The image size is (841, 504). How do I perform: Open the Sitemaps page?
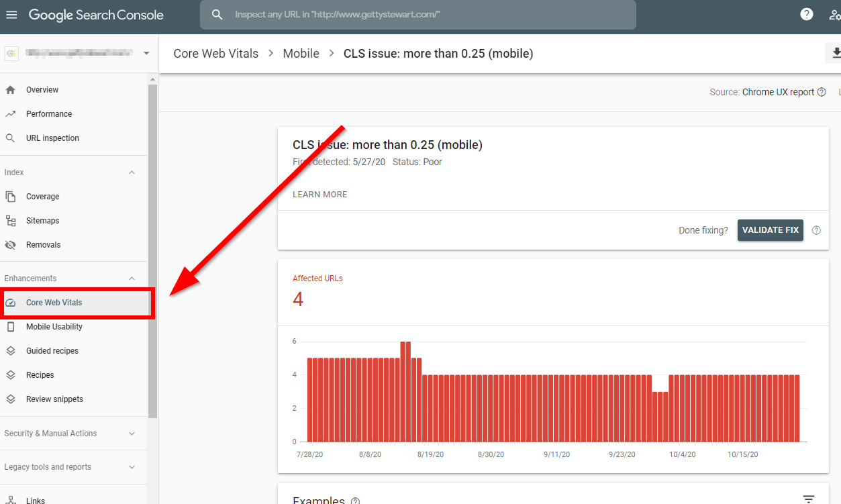tap(42, 221)
